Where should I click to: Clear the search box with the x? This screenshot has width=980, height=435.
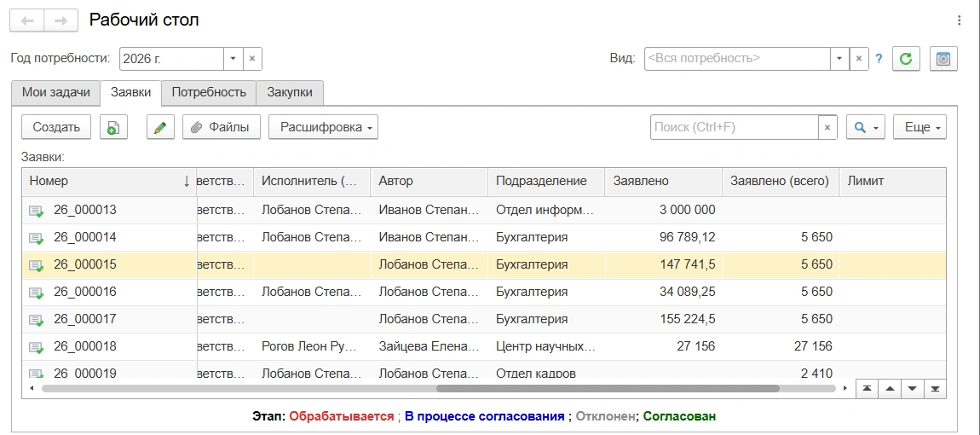pyautogui.click(x=827, y=127)
